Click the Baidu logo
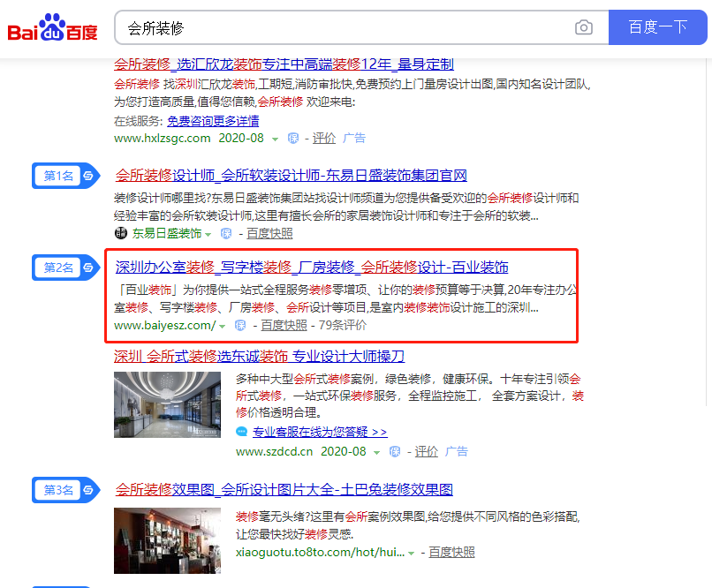712x588 pixels. pos(53,27)
